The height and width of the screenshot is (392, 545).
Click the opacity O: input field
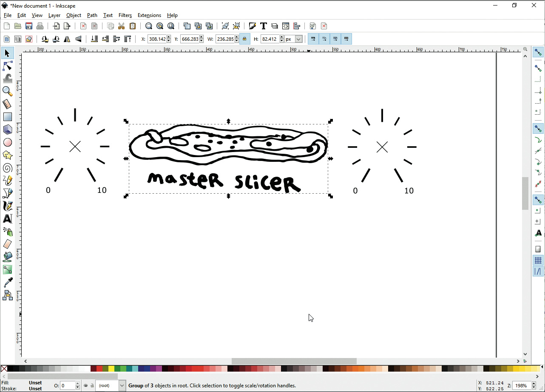pyautogui.click(x=68, y=386)
